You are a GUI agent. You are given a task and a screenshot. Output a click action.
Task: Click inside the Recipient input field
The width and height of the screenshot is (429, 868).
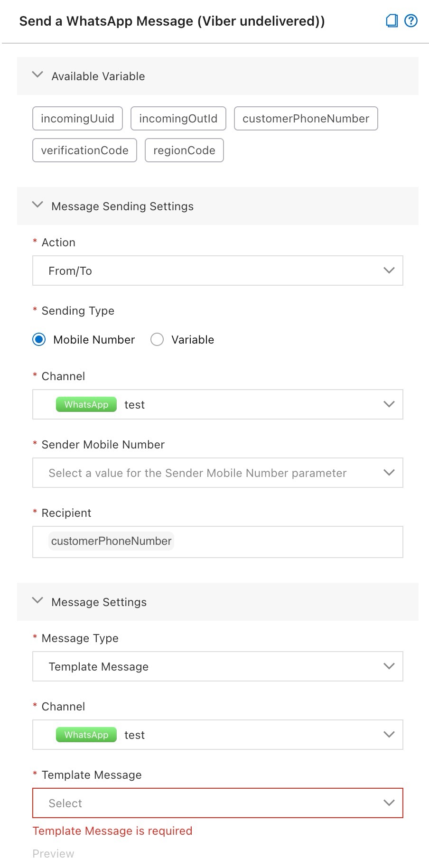pyautogui.click(x=217, y=541)
